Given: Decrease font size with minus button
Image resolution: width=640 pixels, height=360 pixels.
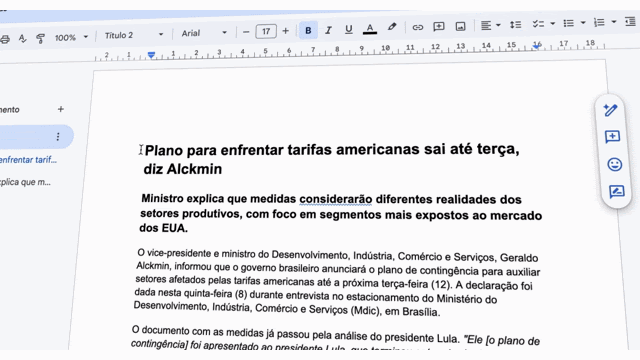Looking at the screenshot, I should [x=246, y=32].
